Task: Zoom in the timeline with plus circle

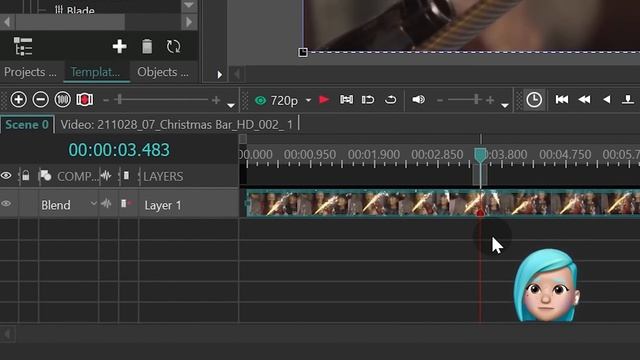Action: pos(18,100)
